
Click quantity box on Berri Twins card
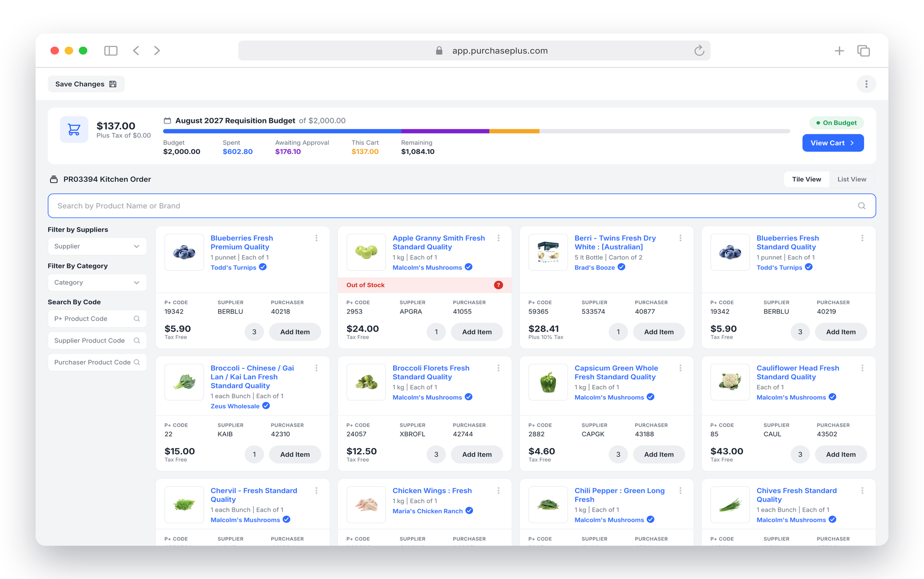pyautogui.click(x=618, y=332)
